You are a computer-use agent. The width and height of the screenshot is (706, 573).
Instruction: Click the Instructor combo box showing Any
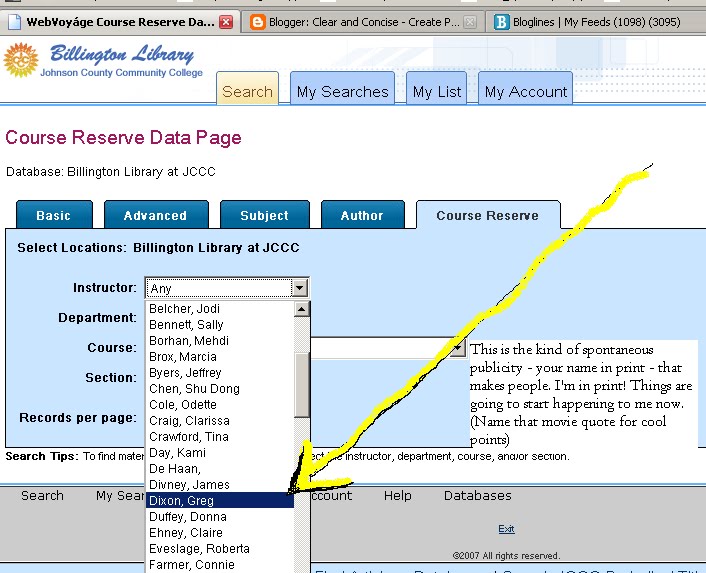(x=227, y=288)
